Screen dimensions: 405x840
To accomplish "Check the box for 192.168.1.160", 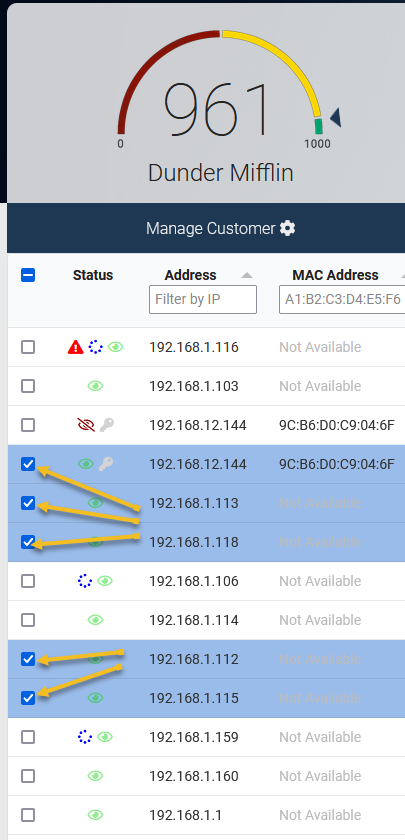I will click(x=28, y=776).
